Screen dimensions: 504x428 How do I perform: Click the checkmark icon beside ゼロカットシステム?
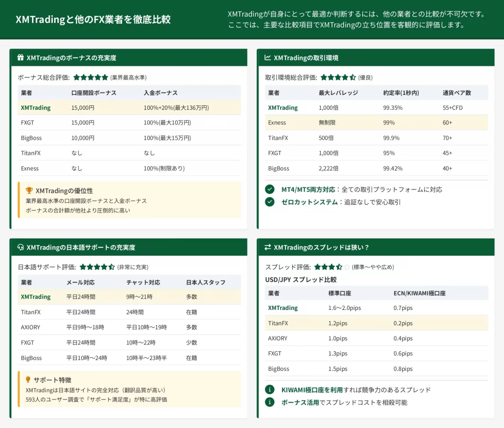tap(269, 202)
